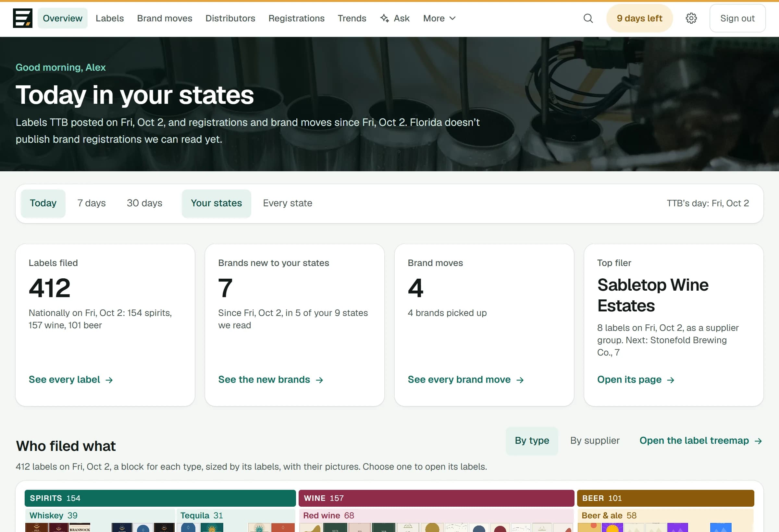The height and width of the screenshot is (532, 779).
Task: Click the Sign out button
Action: (x=737, y=18)
